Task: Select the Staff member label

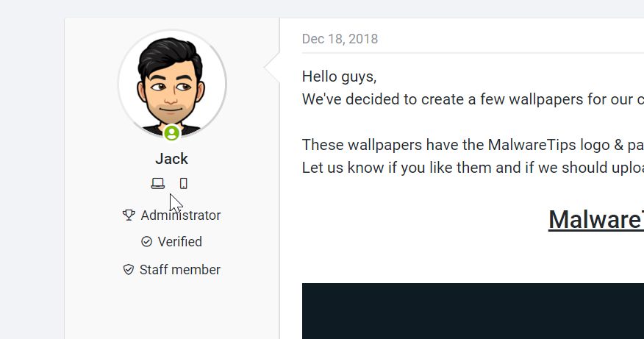Action: 179,270
